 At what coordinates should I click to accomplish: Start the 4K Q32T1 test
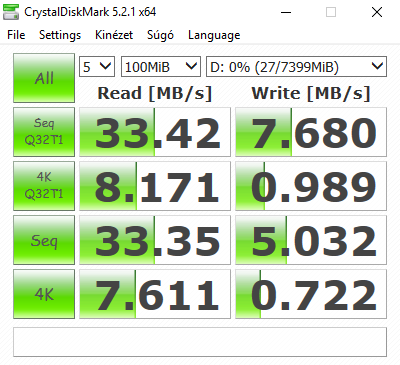[44, 186]
